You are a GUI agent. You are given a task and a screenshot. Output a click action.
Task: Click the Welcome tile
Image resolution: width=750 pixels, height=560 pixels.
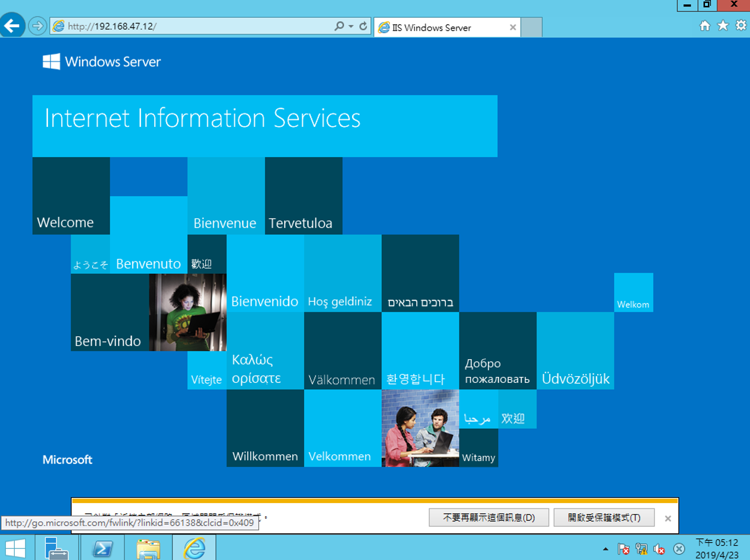coord(71,196)
